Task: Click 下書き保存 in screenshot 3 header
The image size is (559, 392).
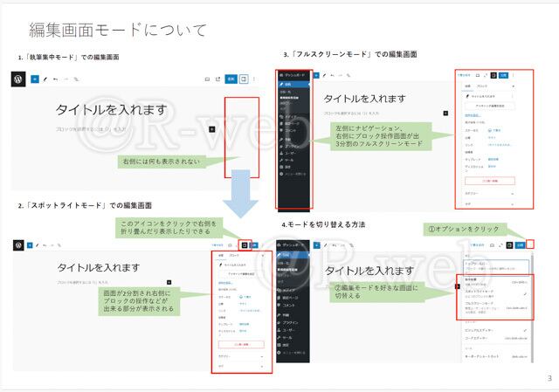Action: [464, 76]
